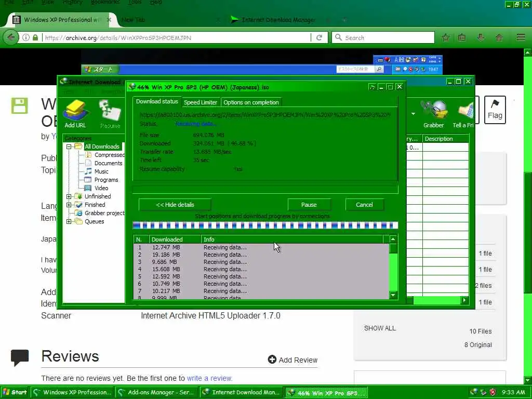Show bookmarks list icon in toolbar
This screenshot has height=399, width=532.
pyautogui.click(x=462, y=37)
